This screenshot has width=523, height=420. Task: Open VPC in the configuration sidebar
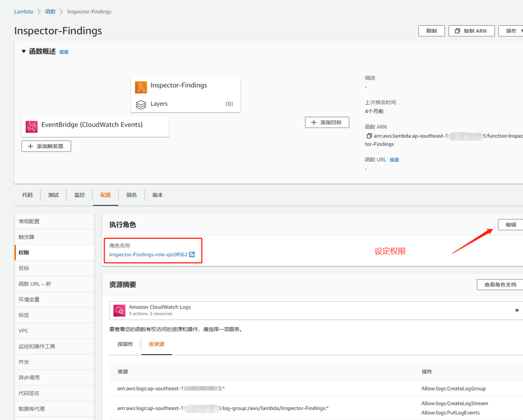55,330
